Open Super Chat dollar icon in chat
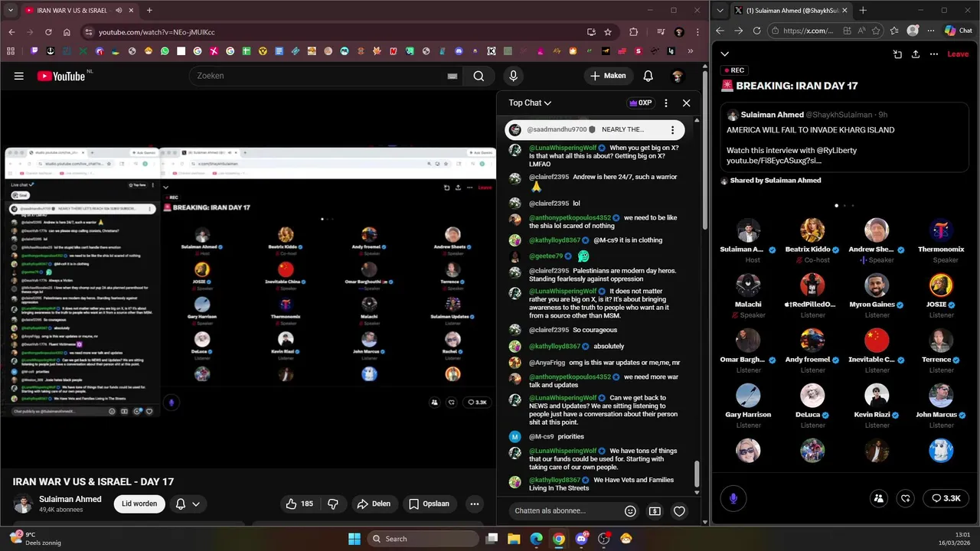 (655, 510)
